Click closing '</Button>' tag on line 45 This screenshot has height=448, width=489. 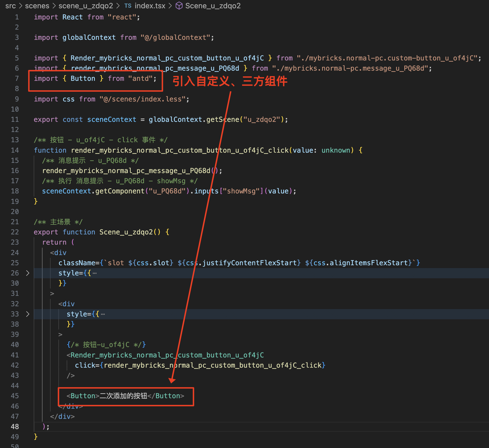[x=166, y=396]
